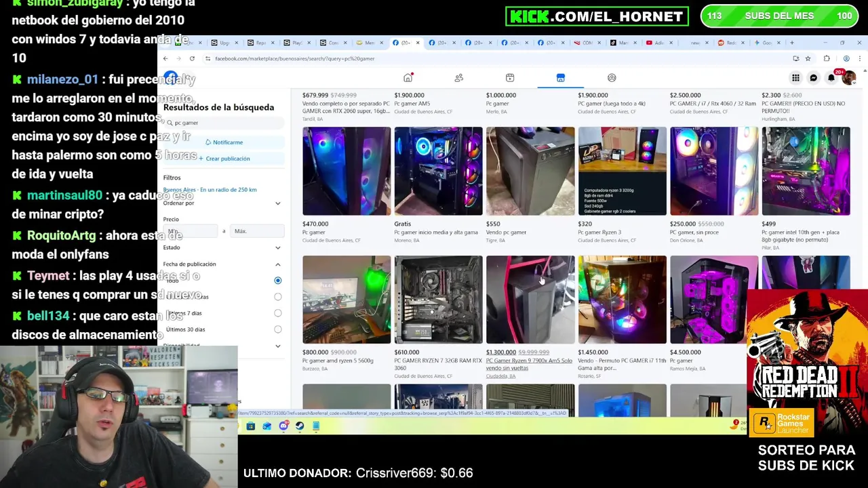Select the 'Todo' publication date radio button

point(277,281)
